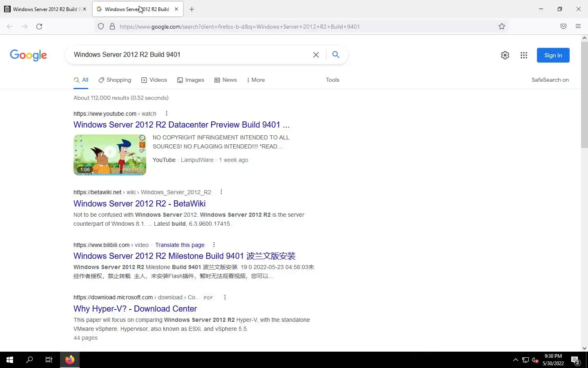The width and height of the screenshot is (588, 368).
Task: Switch to Videos results
Action: coord(154,80)
